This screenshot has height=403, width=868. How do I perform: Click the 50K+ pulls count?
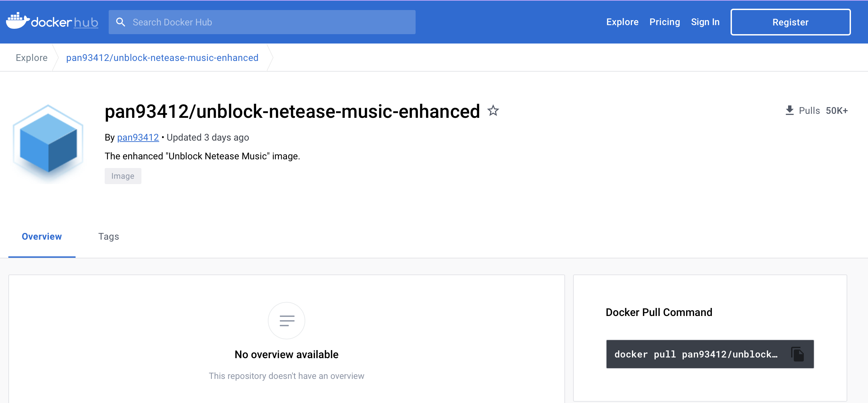tap(836, 110)
